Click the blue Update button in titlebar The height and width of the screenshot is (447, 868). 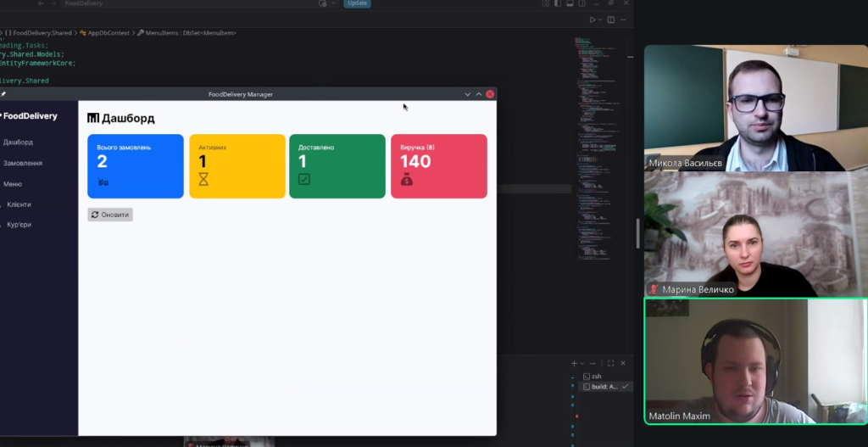[x=357, y=3]
